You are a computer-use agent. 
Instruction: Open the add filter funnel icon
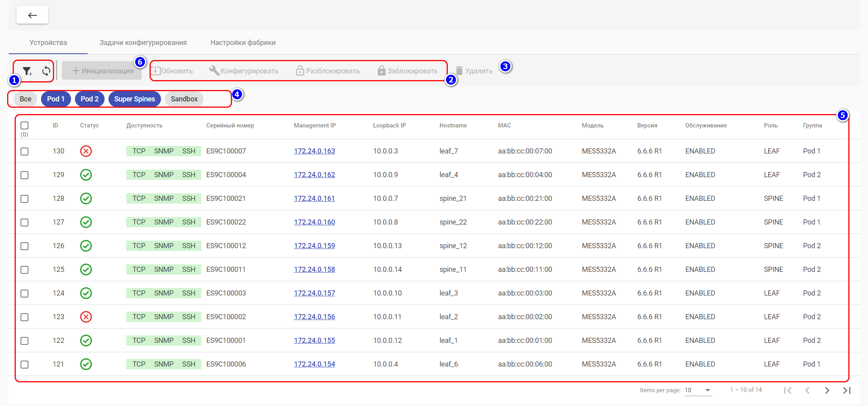tap(27, 71)
